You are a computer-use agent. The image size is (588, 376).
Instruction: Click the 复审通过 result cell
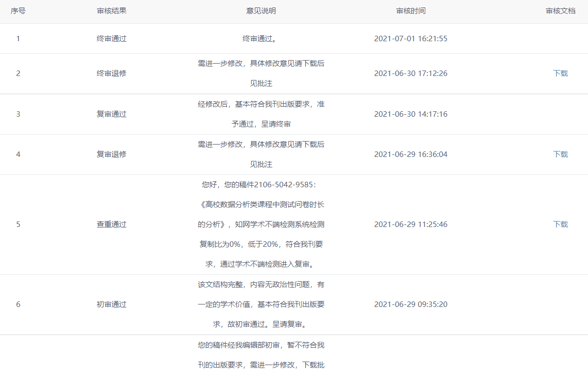(x=112, y=114)
